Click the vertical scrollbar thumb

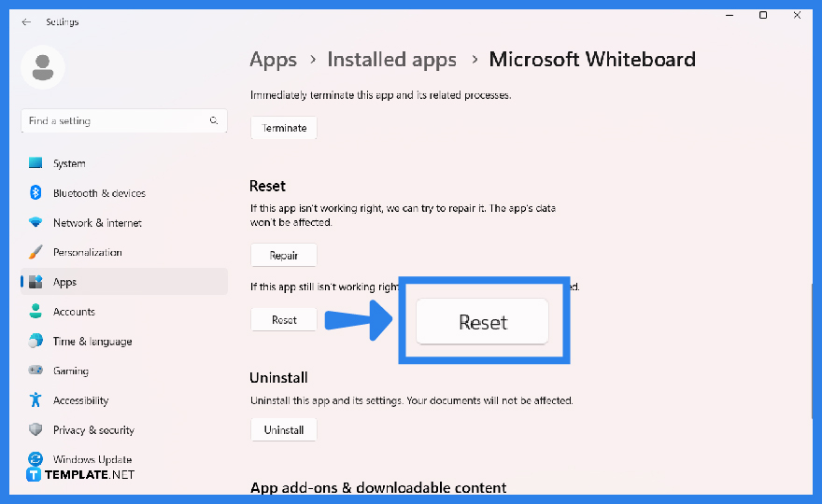[x=811, y=352]
